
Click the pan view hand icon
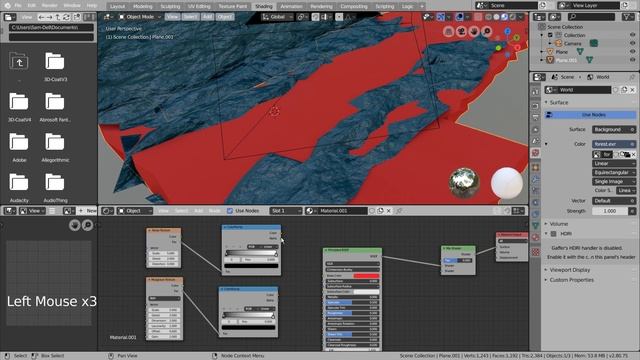coord(474,31)
